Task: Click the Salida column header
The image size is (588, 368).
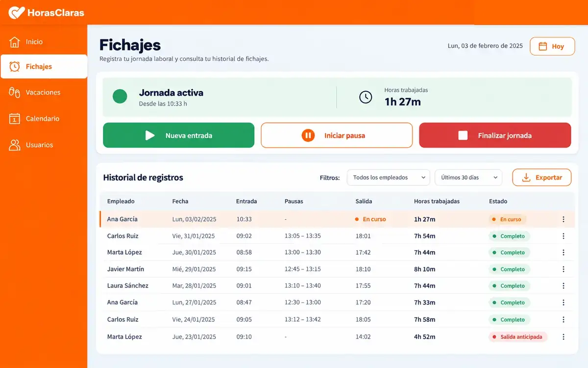Action: tap(364, 201)
